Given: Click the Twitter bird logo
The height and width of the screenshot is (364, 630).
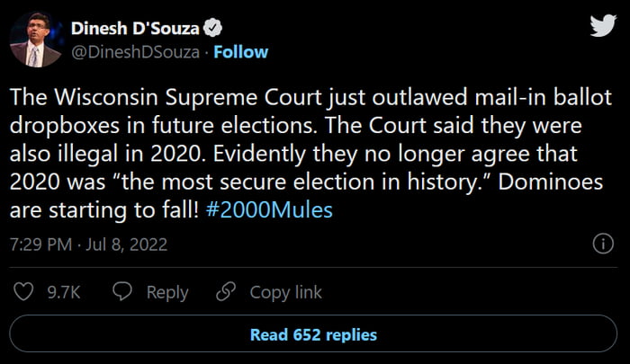Looking at the screenshot, I should click(600, 28).
